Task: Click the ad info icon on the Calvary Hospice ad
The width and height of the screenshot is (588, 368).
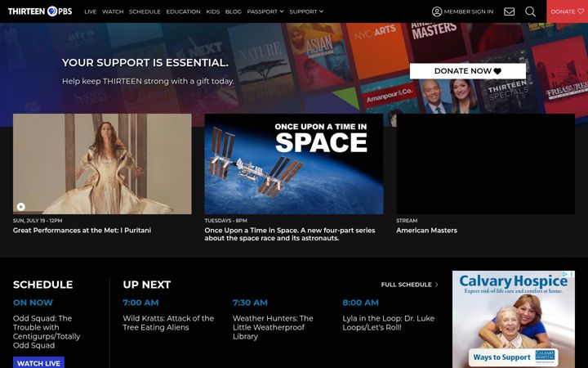Action: 566,274
